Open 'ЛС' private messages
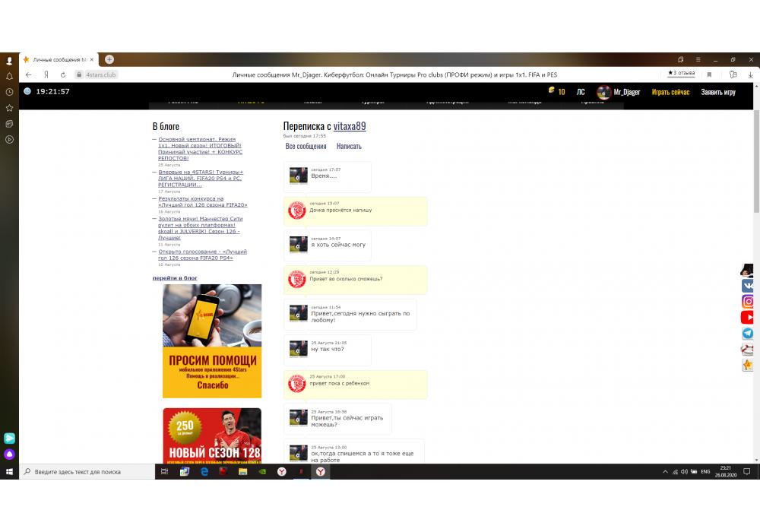 pos(581,92)
